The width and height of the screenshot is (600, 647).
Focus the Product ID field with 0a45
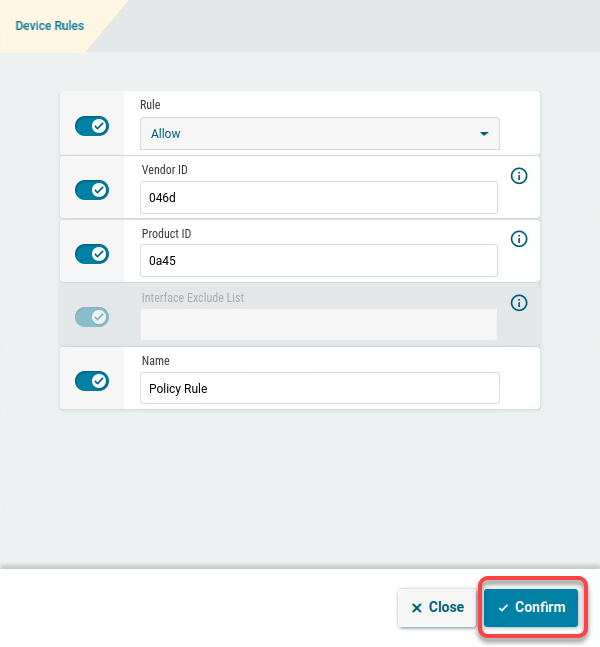[x=318, y=260]
